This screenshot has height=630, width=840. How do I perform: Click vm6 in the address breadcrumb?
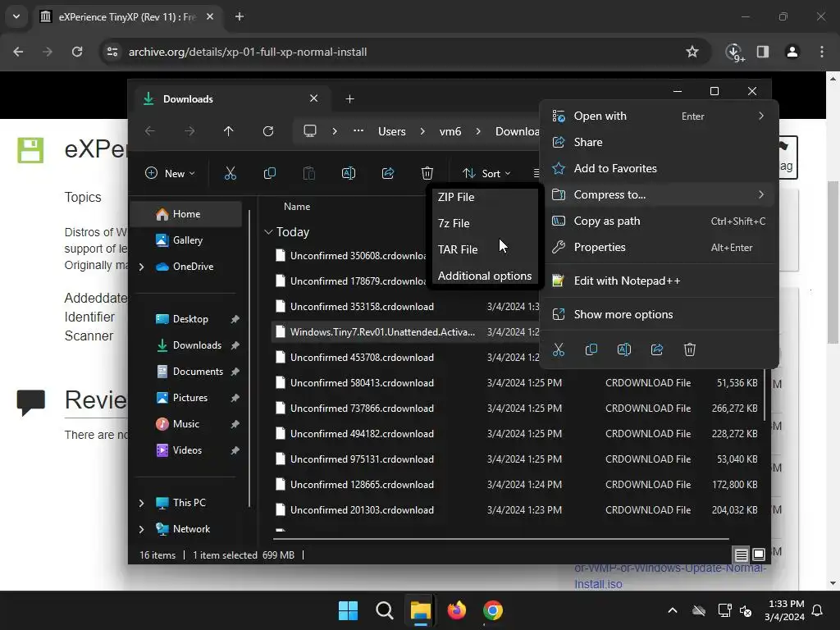click(x=450, y=131)
